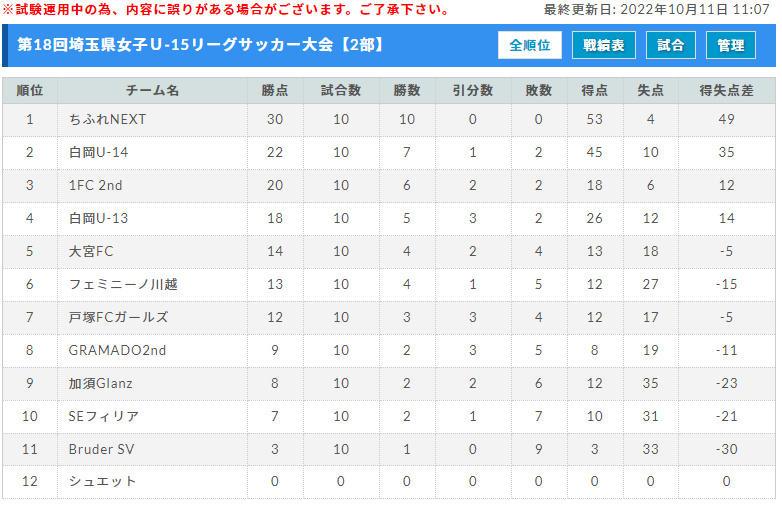Image resolution: width=782 pixels, height=505 pixels.
Task: Click the 順位 column header
Action: pos(30,91)
